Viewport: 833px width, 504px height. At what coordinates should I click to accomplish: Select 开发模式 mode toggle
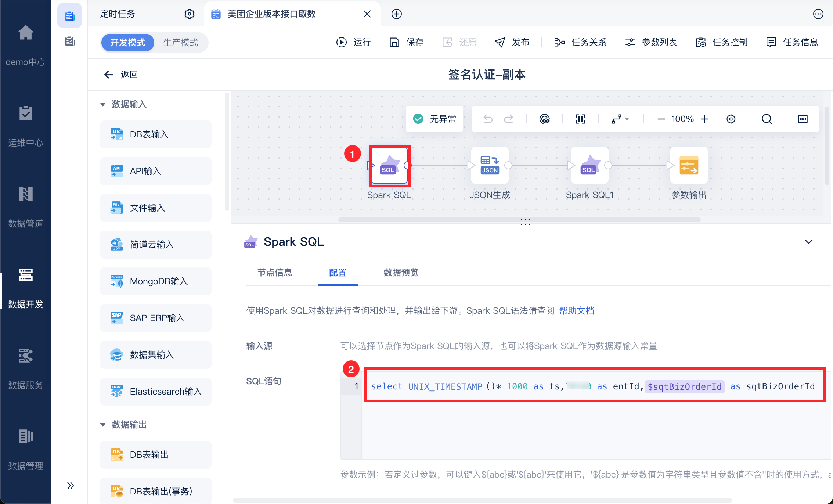(x=127, y=43)
